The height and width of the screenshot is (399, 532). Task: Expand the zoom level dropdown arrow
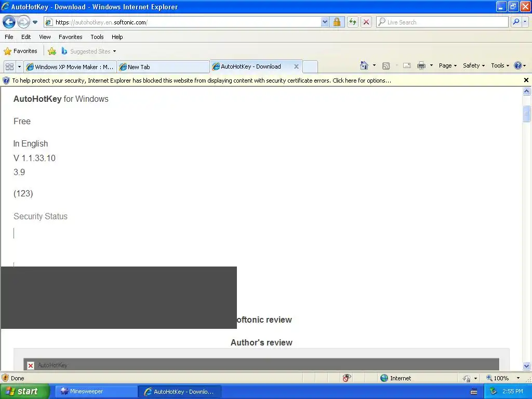[x=518, y=378]
